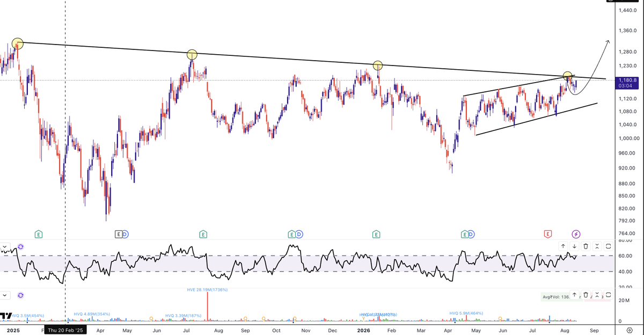The height and width of the screenshot is (335, 644).
Task: Click the orange Q marker near June 2026
Action: (500, 319)
